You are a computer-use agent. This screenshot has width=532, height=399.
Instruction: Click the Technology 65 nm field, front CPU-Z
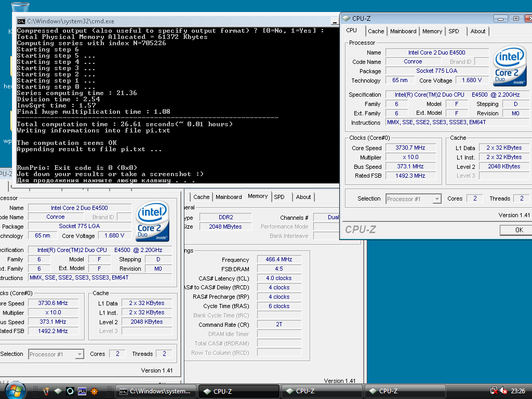point(401,81)
